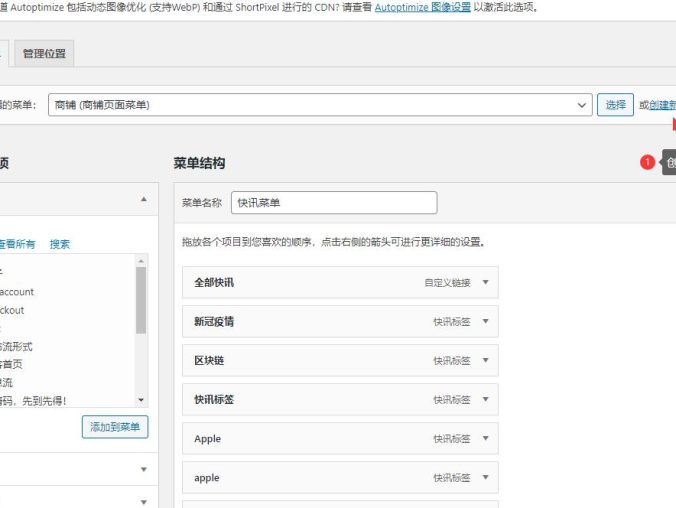
Task: Open the Autoptimize 图像设置 link
Action: (x=422, y=7)
